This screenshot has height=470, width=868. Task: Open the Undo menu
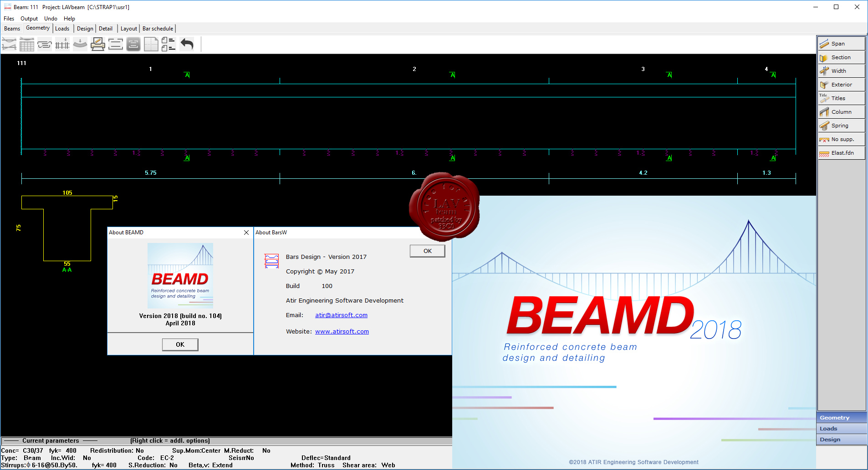click(51, 19)
